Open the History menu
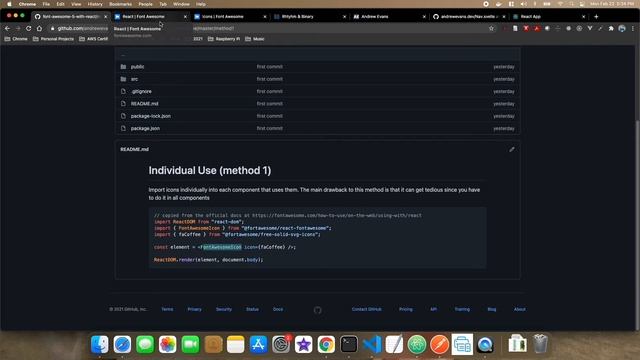 [95, 4]
